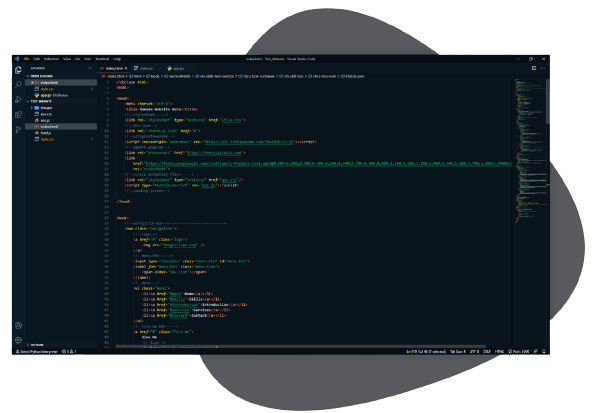Screen dimensions: 604x413
Task: Open the Accounts icon in activity bar
Action: (x=18, y=326)
